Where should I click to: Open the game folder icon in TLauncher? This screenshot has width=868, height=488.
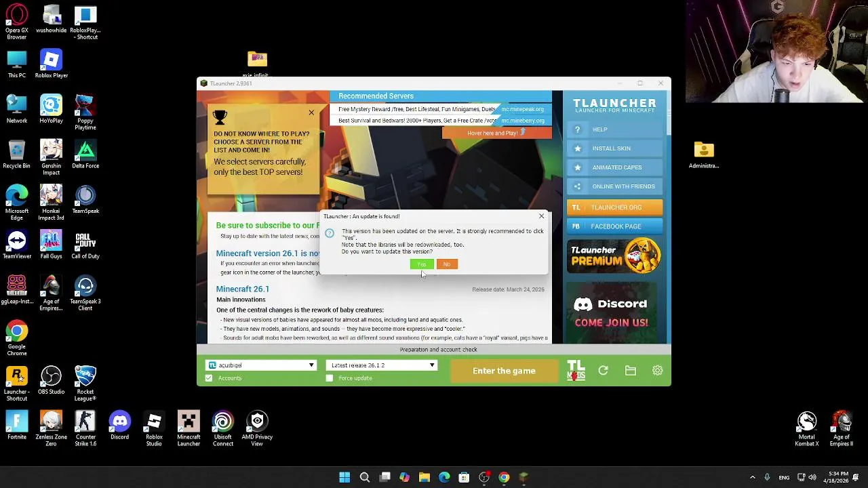tap(631, 371)
